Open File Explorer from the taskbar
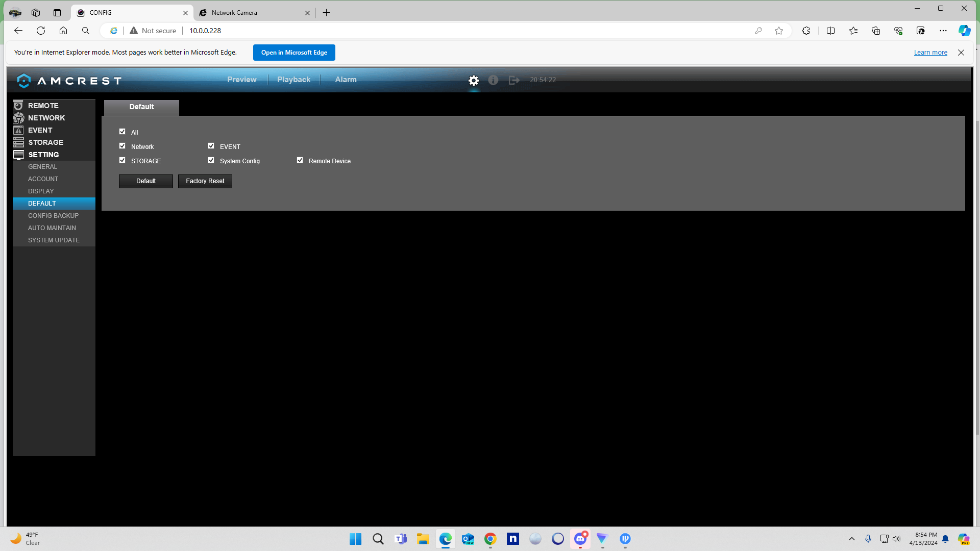Screen dimensions: 980x551 [x=423, y=539]
